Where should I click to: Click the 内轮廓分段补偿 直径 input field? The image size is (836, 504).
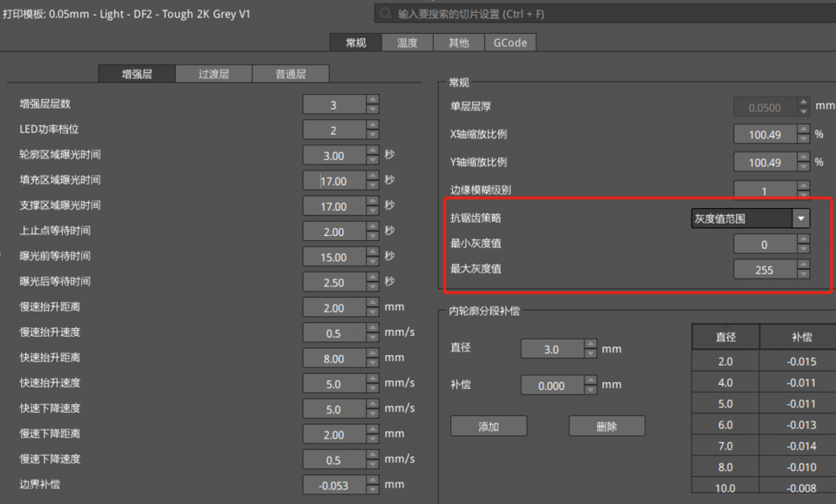click(x=552, y=349)
